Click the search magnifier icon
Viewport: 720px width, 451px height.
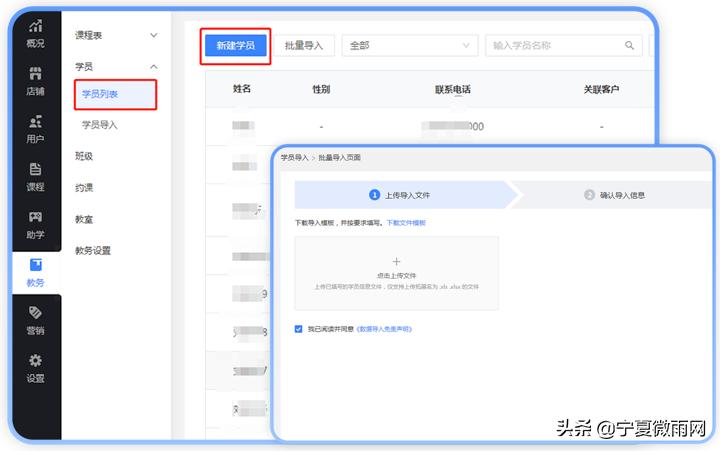[x=629, y=45]
